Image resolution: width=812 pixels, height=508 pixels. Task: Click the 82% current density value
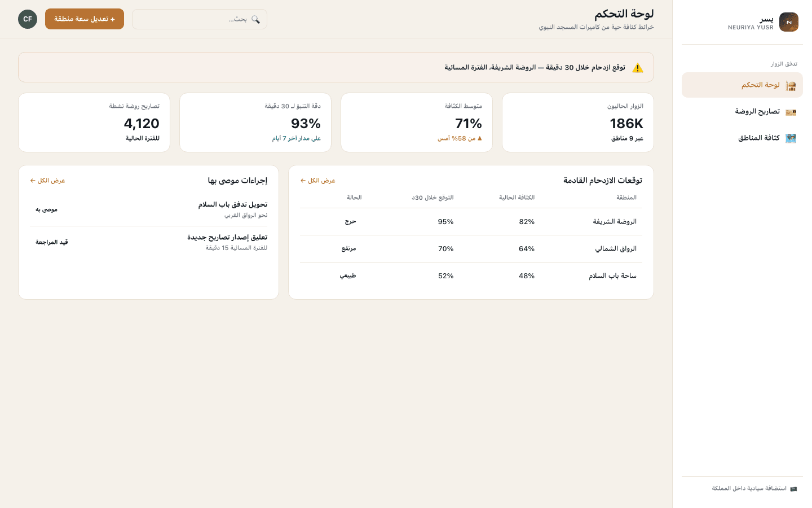tap(527, 222)
